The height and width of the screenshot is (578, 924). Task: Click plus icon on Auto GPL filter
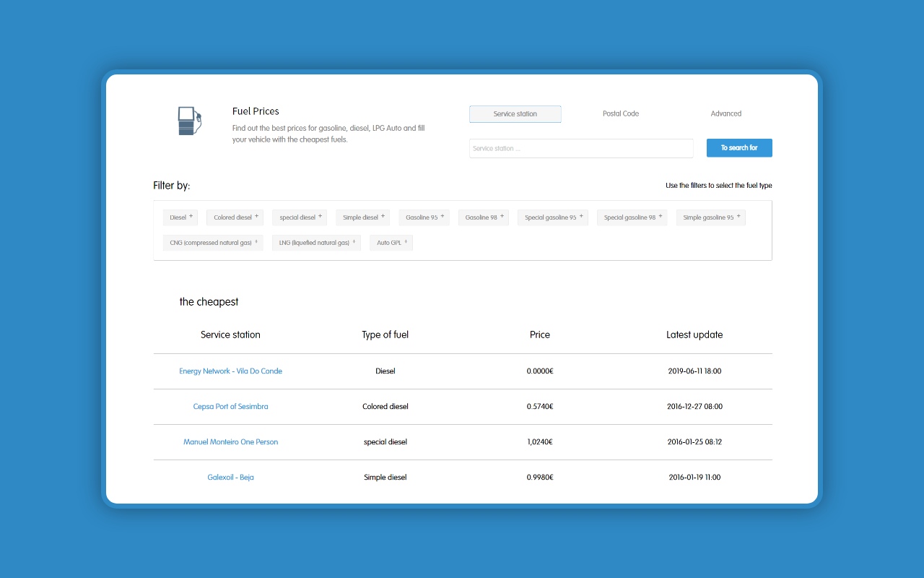click(x=406, y=242)
